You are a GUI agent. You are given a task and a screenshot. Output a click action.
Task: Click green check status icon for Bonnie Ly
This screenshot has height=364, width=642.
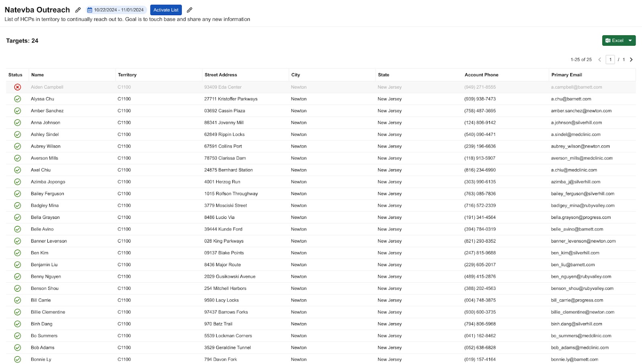[17, 359]
